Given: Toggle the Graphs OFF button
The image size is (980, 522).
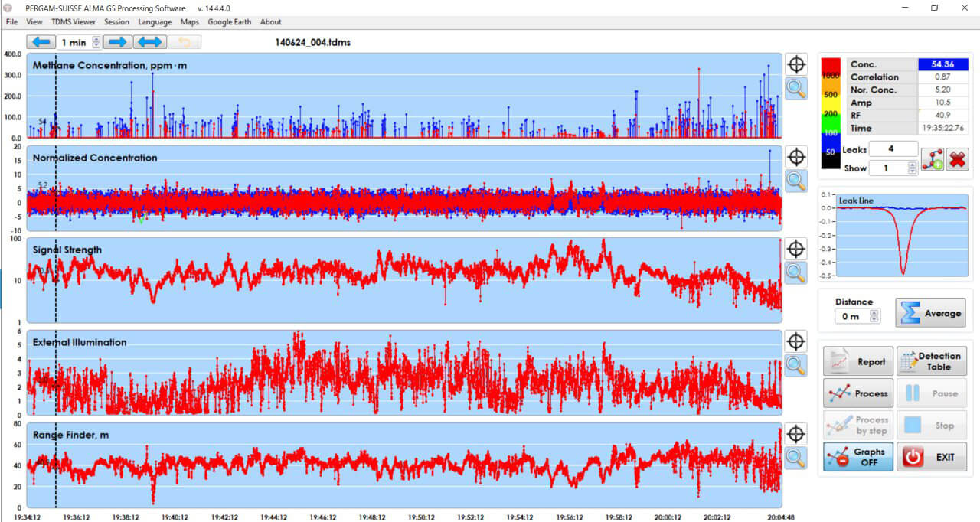Looking at the screenshot, I should tap(857, 457).
